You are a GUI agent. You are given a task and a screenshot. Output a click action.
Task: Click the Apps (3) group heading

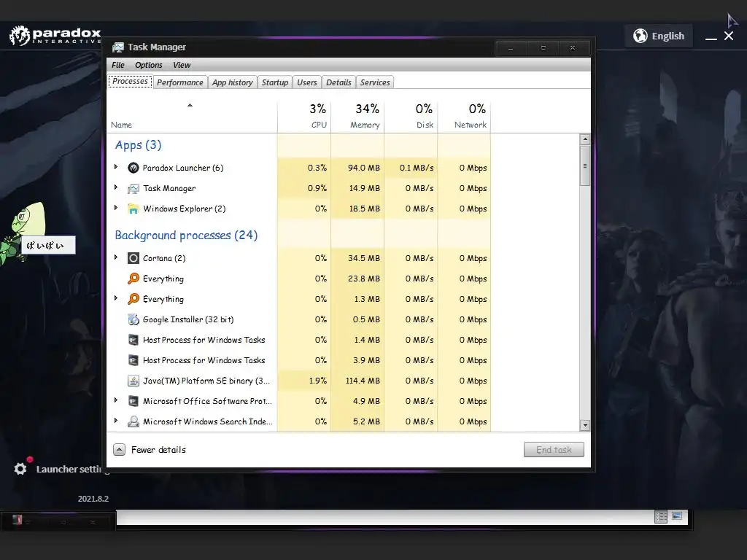coord(138,145)
